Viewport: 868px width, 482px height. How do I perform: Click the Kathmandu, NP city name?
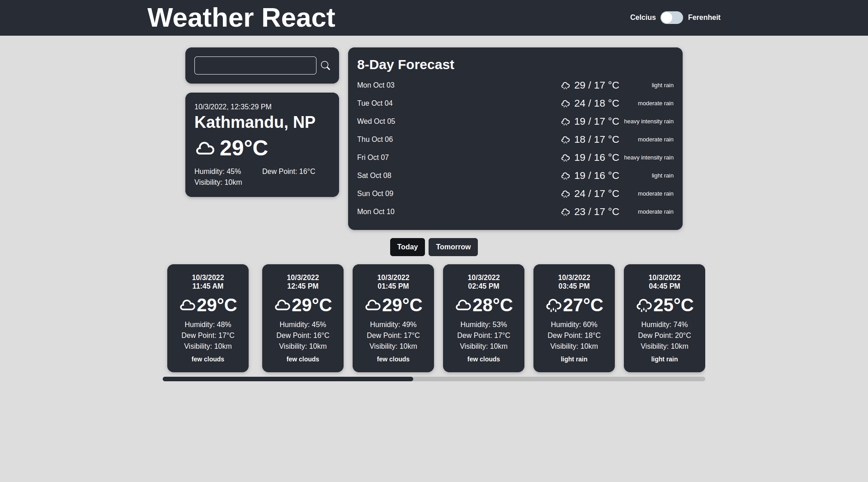click(255, 122)
